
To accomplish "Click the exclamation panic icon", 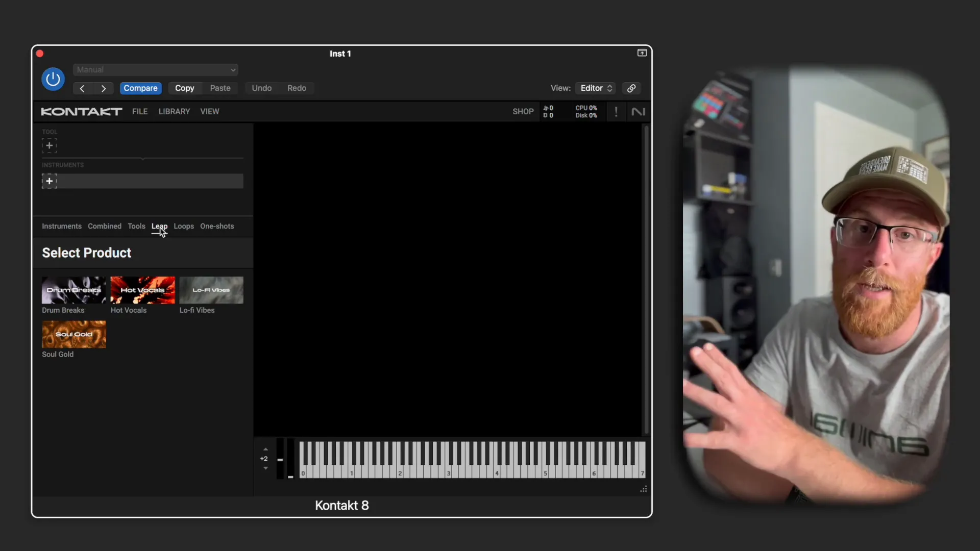I will tap(616, 112).
